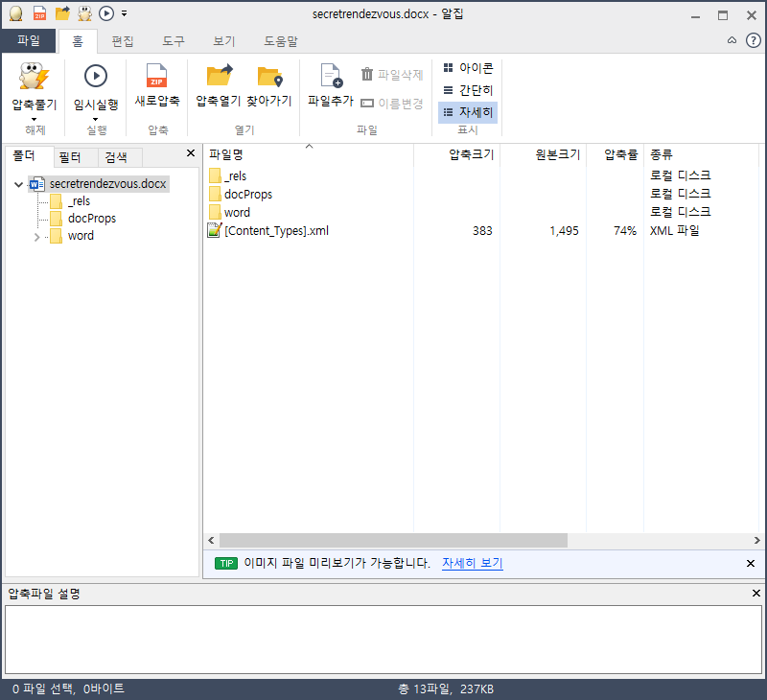Sort by 종류 column header

click(x=701, y=154)
